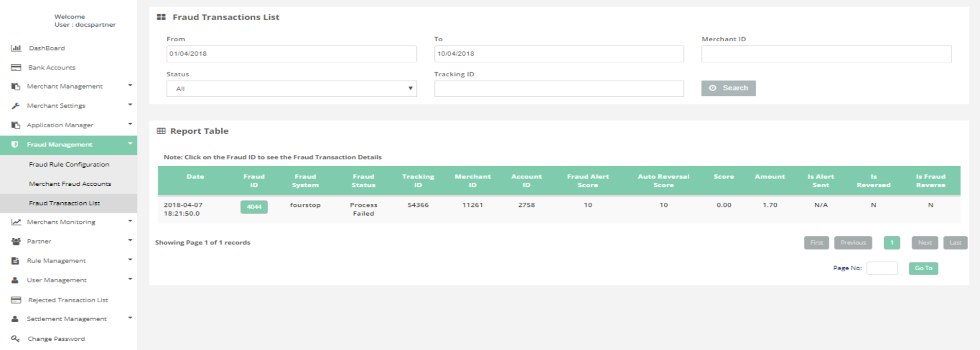Click the Change Password key icon
Viewport: 980px width, 350px height.
pos(16,339)
